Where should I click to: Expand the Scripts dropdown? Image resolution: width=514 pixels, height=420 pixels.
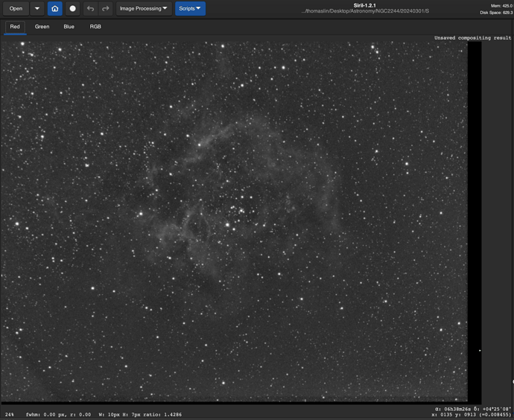tap(190, 9)
